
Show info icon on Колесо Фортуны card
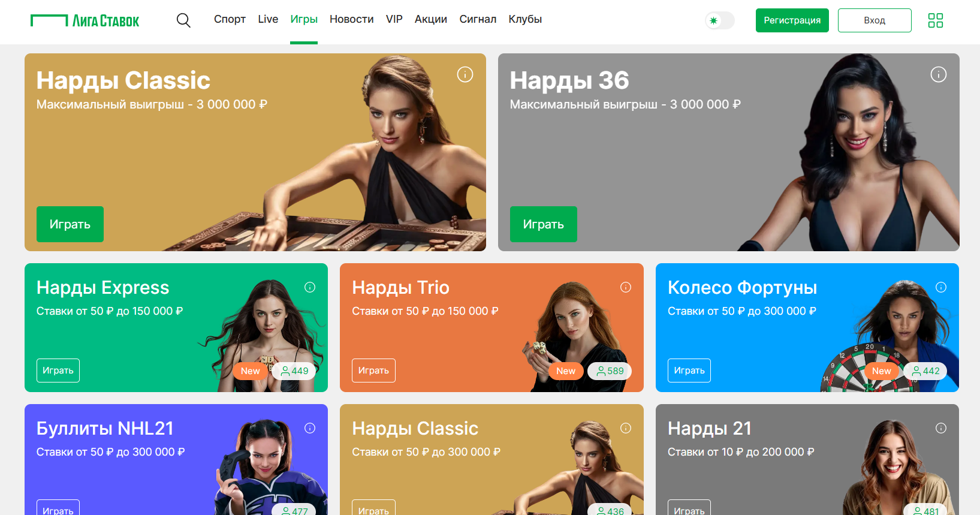tap(941, 287)
